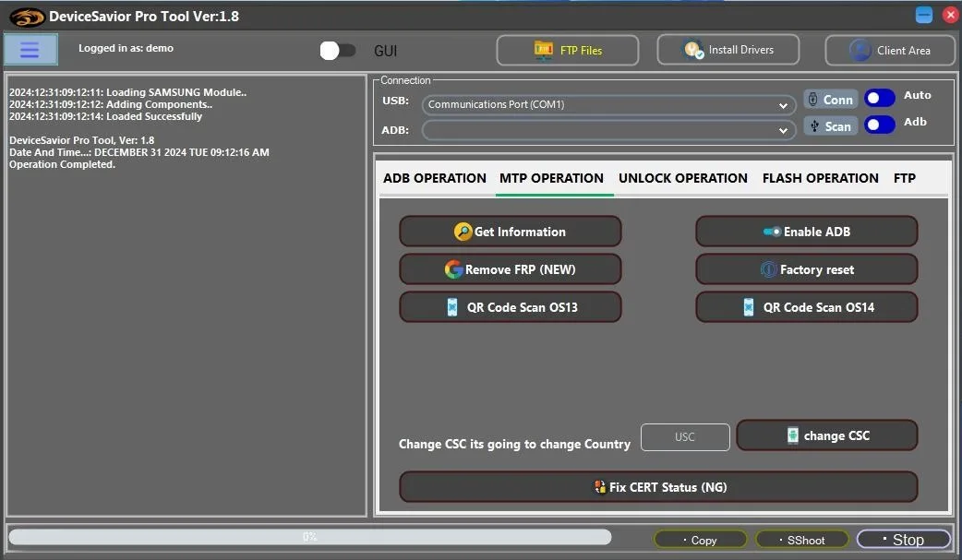Screen dimensions: 962x560
Task: Click the change CSC button
Action: (827, 435)
